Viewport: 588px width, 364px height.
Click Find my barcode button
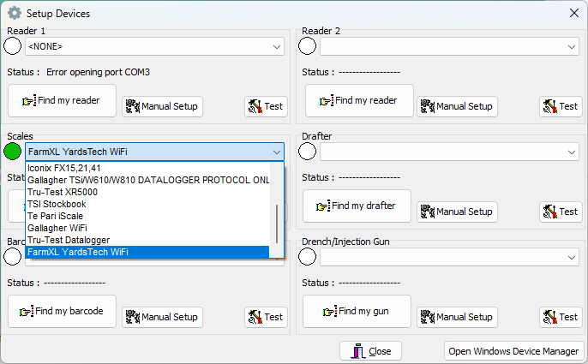click(62, 311)
